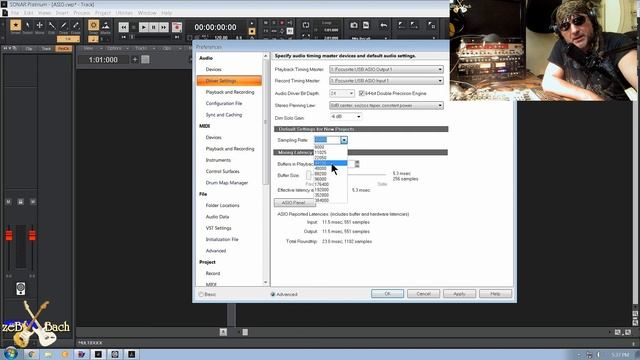Select Folder Locations under File
This screenshot has height=360, width=640.
pos(222,205)
